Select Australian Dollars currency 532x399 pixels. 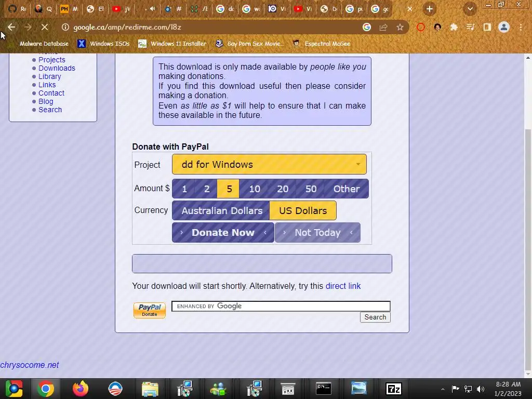[221, 210]
